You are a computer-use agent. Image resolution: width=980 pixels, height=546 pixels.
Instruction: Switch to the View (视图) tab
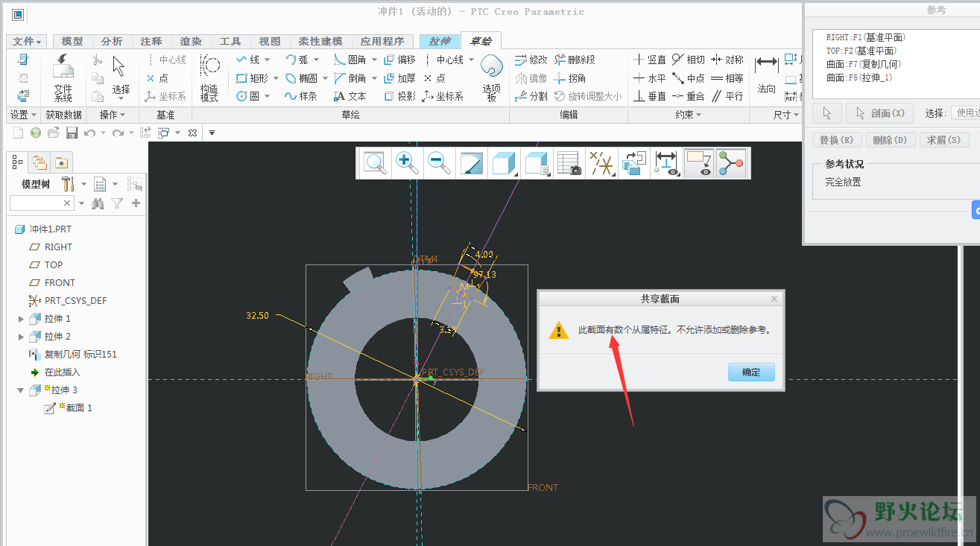(x=270, y=42)
